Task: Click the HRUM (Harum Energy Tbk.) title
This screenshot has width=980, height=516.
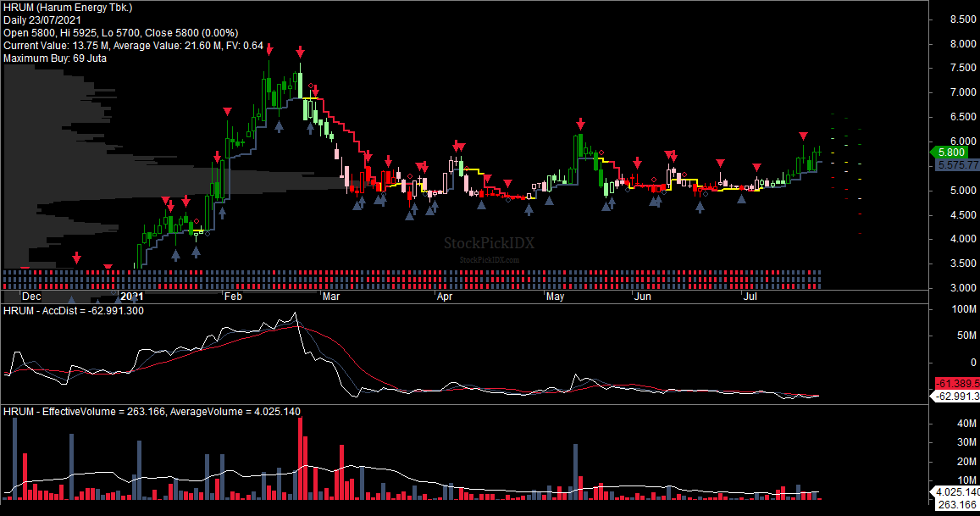Action: click(x=68, y=8)
